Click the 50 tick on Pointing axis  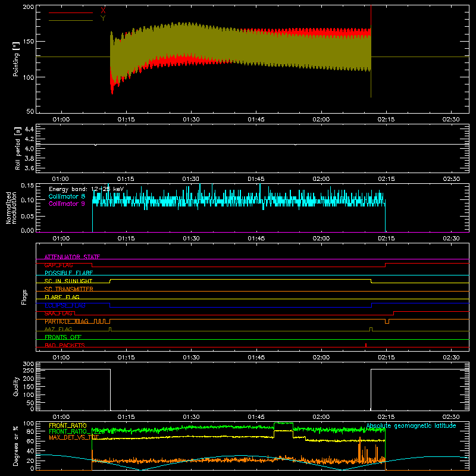tap(30, 111)
